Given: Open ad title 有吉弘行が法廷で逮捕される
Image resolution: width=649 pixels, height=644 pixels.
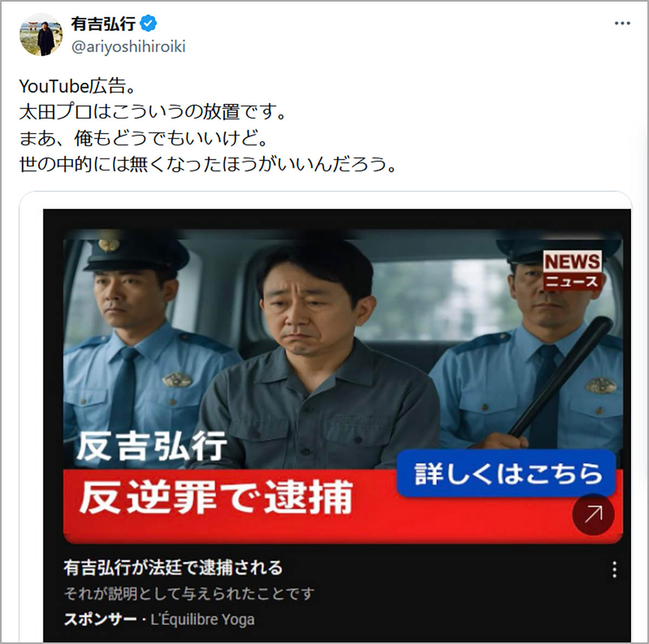Looking at the screenshot, I should point(173,567).
